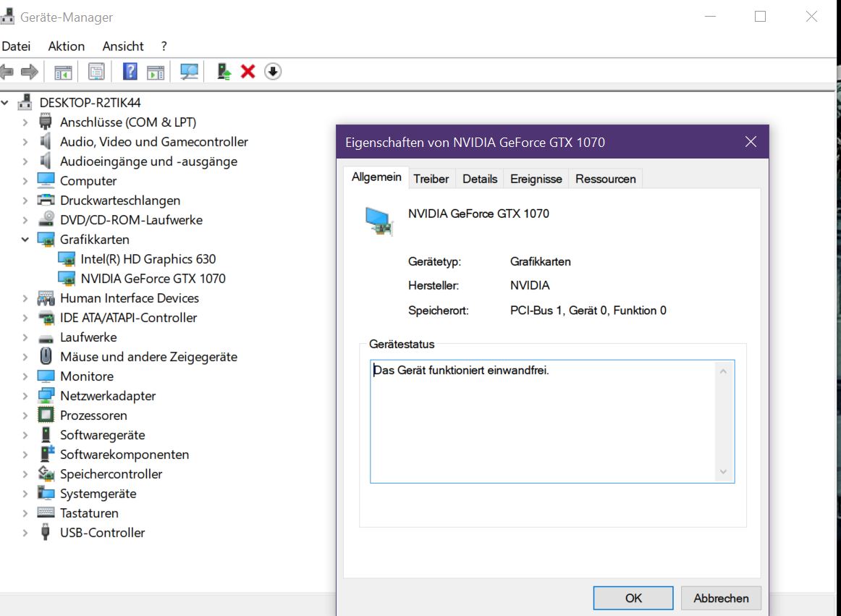Screen dimensions: 841x616
Task: Open the ? help menu
Action: [x=164, y=46]
